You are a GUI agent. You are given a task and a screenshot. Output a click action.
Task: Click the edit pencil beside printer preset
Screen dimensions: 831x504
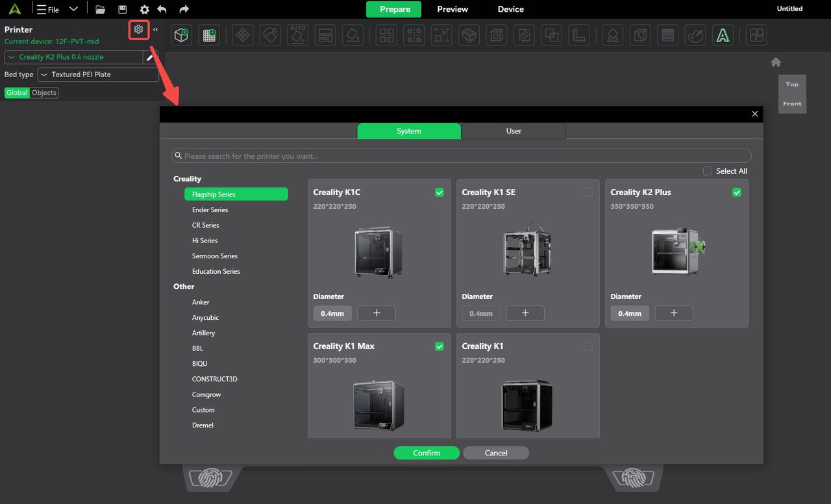tap(150, 57)
